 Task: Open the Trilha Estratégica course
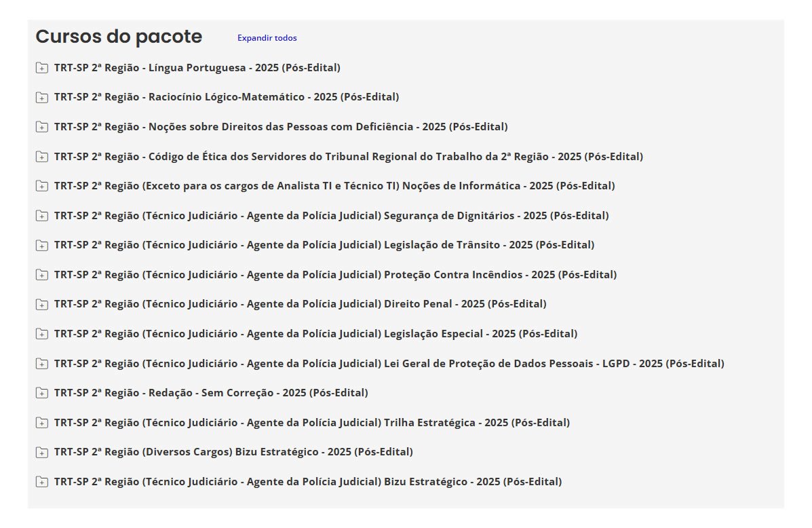click(x=311, y=423)
